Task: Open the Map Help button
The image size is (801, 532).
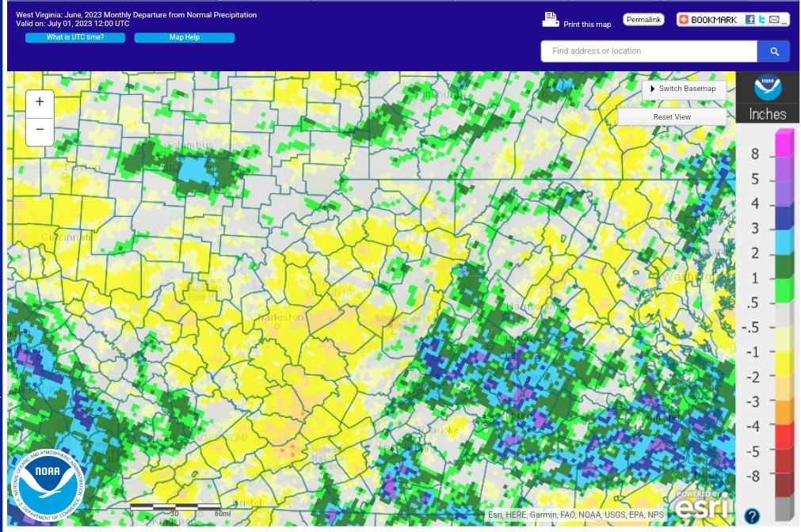Action: 185,37
